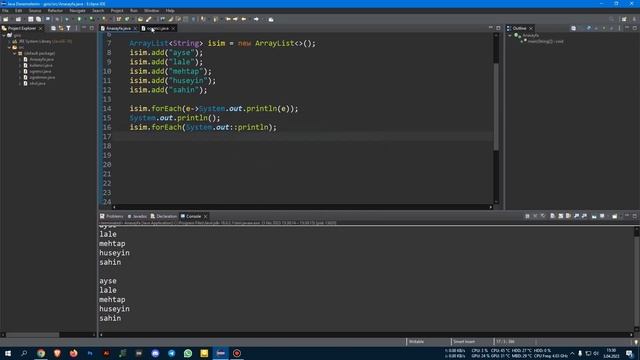Select last java file in Project Explorer

pos(37,83)
